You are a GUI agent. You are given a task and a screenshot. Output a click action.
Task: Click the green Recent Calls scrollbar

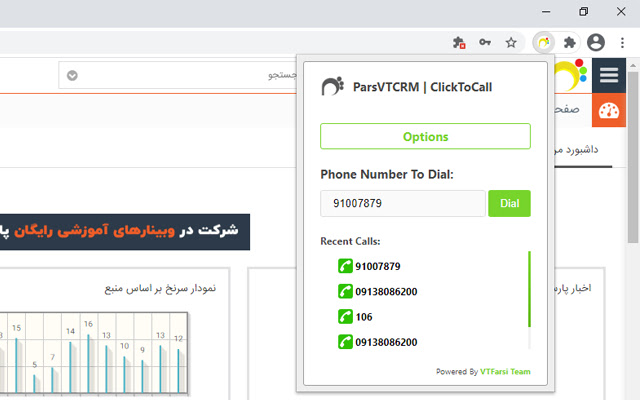[529, 289]
